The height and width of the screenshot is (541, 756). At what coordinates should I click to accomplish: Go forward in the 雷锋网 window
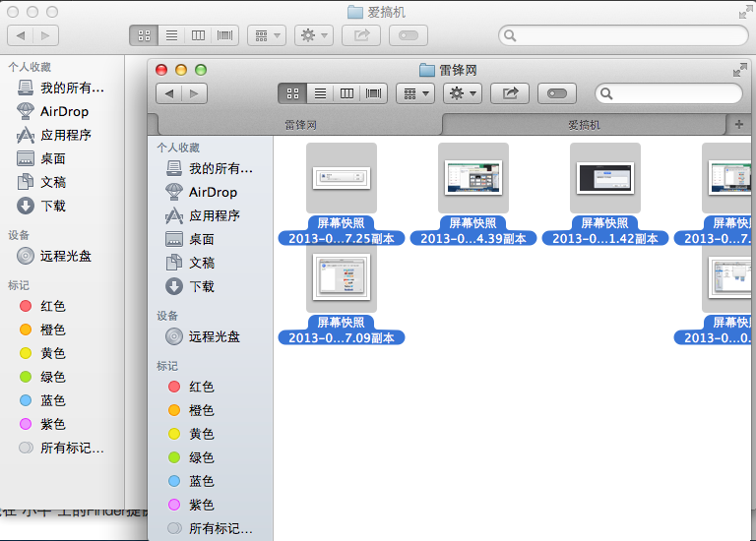pyautogui.click(x=194, y=93)
